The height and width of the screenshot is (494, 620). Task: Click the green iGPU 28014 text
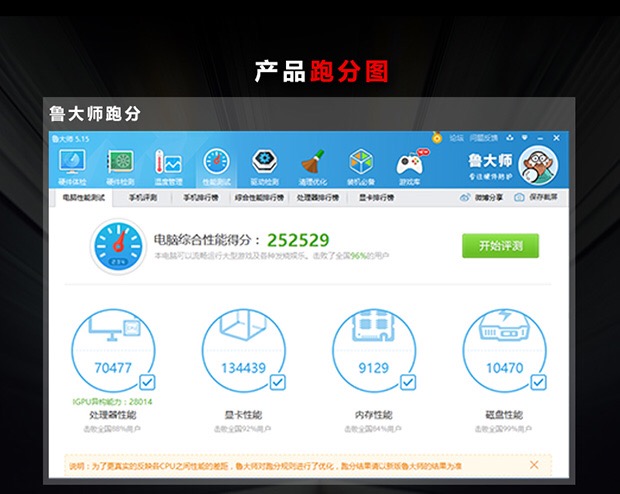click(x=112, y=402)
